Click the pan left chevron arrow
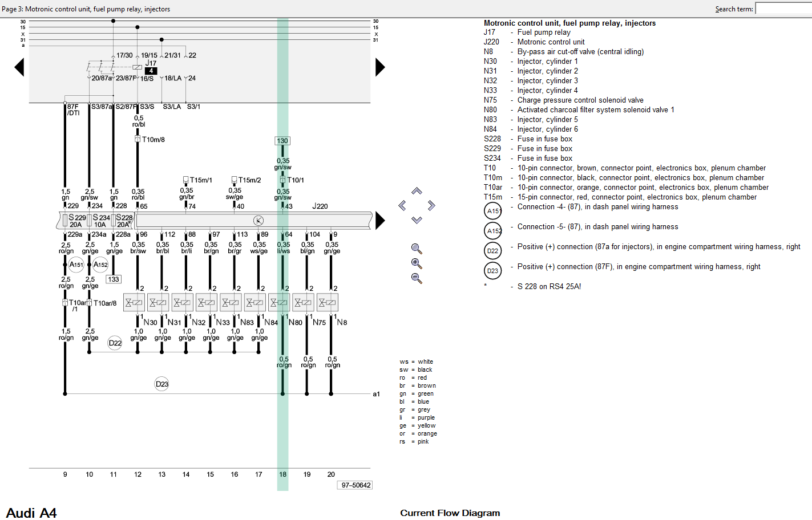This screenshot has height=520, width=812. tap(402, 205)
